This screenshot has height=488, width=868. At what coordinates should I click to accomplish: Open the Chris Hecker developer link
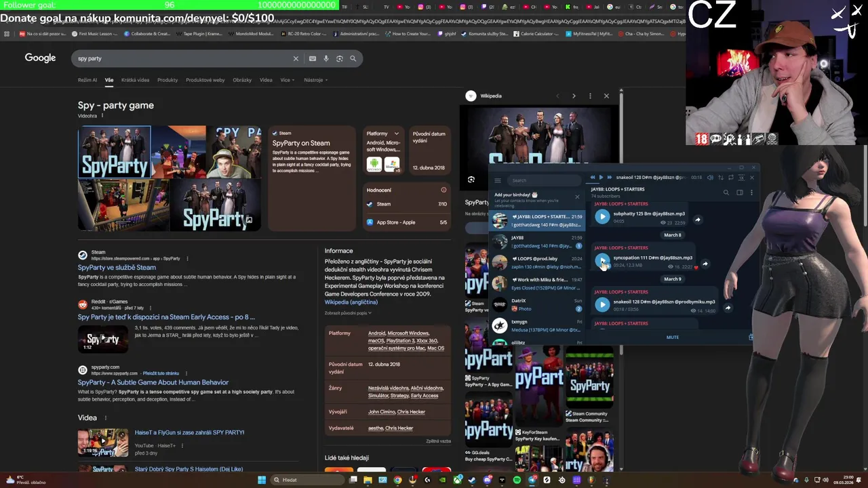412,412
